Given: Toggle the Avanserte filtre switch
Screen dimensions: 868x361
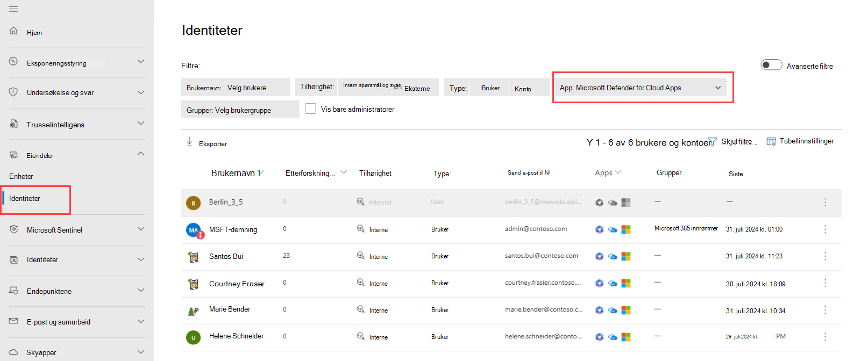Looking at the screenshot, I should [771, 65].
